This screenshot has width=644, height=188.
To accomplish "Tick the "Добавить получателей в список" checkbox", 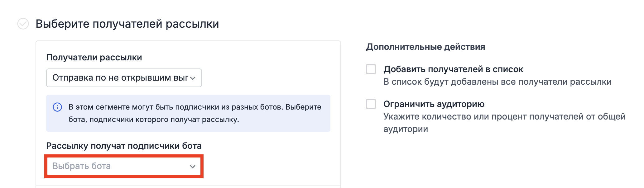I will click(371, 69).
